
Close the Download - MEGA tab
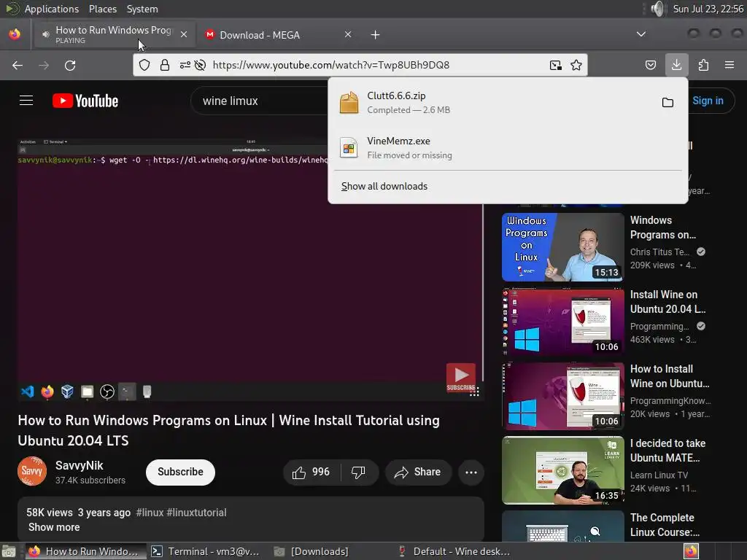coord(348,34)
